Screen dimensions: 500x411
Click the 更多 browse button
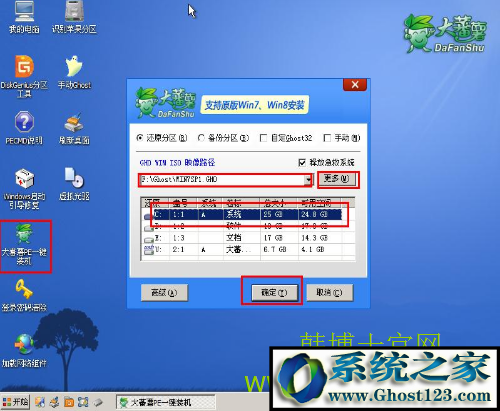[x=337, y=179]
